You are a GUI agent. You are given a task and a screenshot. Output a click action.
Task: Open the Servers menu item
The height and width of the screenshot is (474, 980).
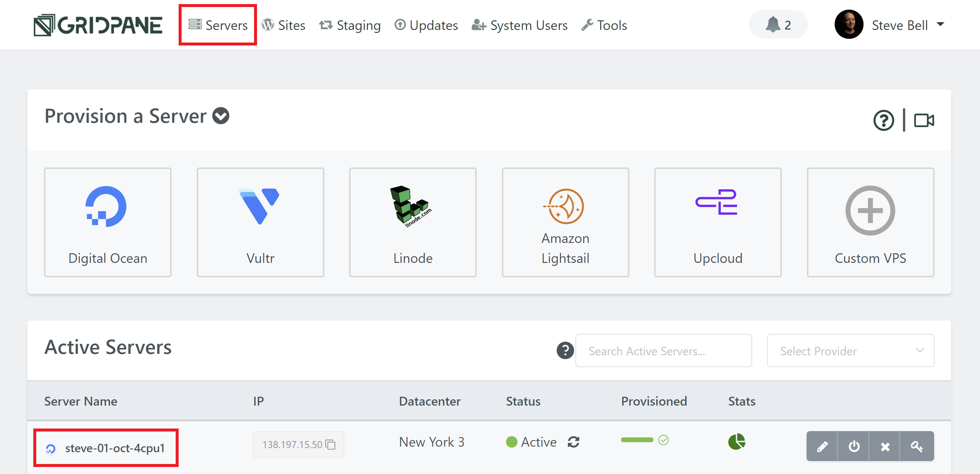(x=218, y=25)
